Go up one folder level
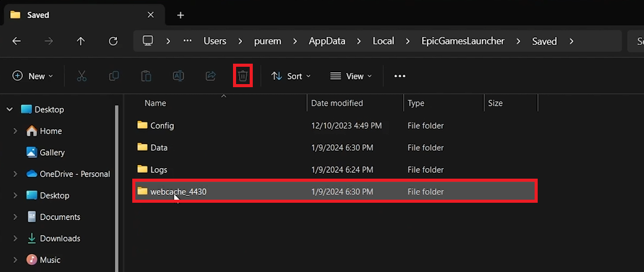Viewport: 644px width, 272px height. pyautogui.click(x=81, y=41)
